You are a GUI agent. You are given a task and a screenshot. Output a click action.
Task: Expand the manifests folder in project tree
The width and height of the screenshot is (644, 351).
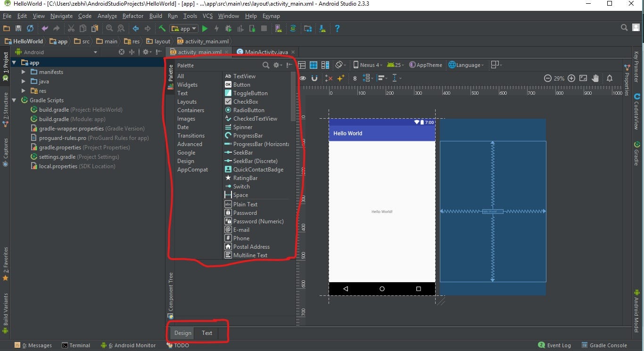coord(24,72)
